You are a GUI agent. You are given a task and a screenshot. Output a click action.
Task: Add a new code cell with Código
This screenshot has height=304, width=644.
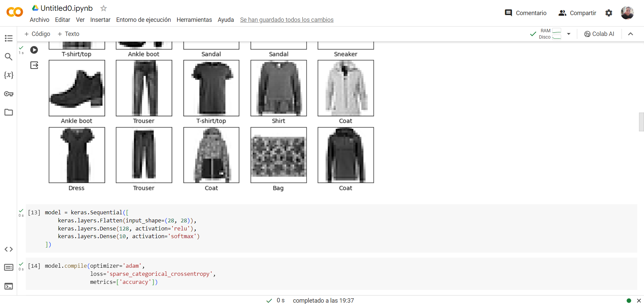point(37,34)
